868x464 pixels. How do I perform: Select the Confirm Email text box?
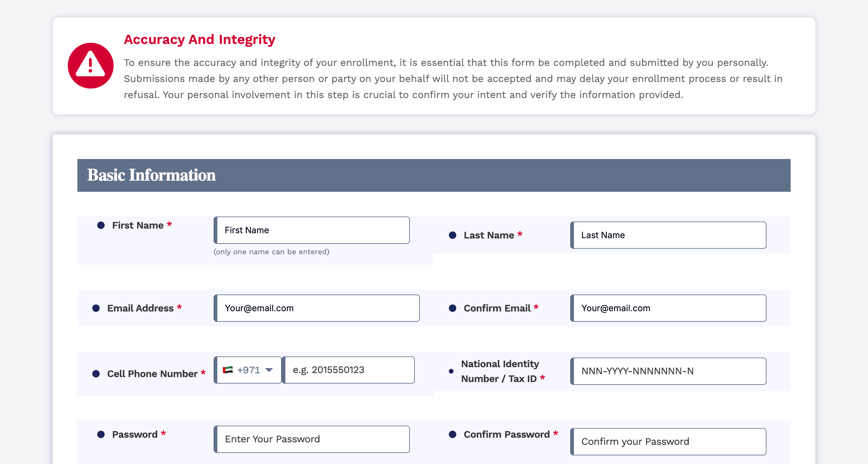point(668,308)
